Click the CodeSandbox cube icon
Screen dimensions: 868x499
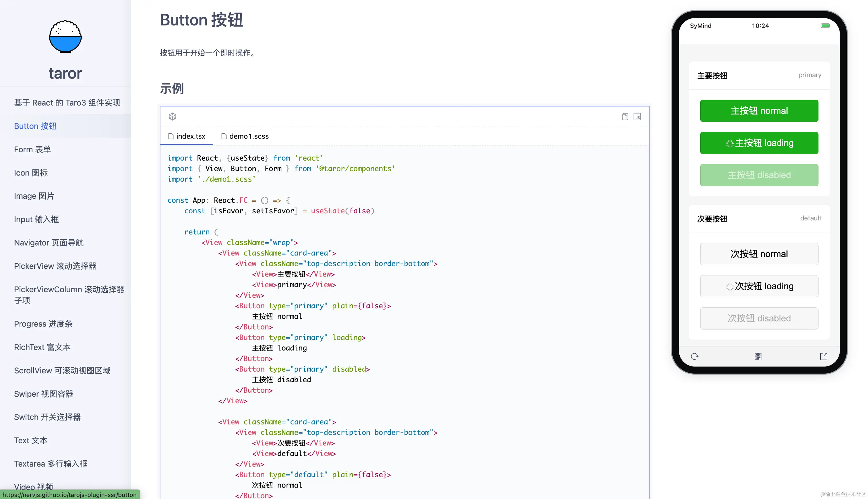(173, 116)
